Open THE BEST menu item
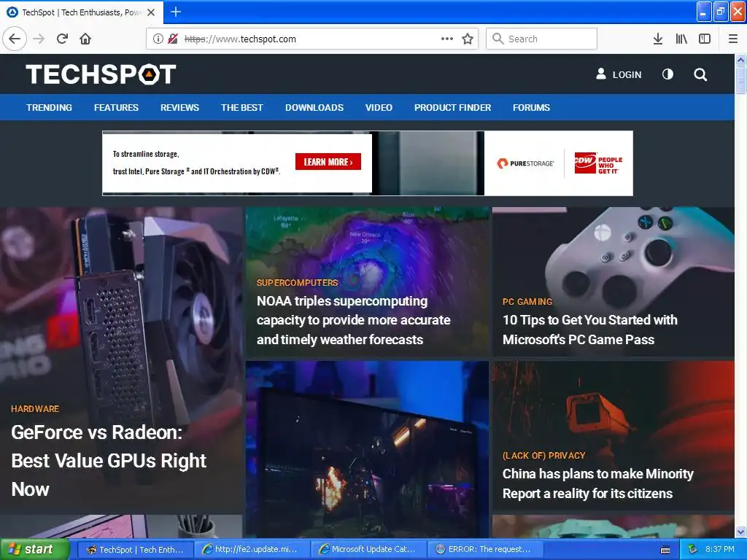The image size is (747, 560). point(242,108)
